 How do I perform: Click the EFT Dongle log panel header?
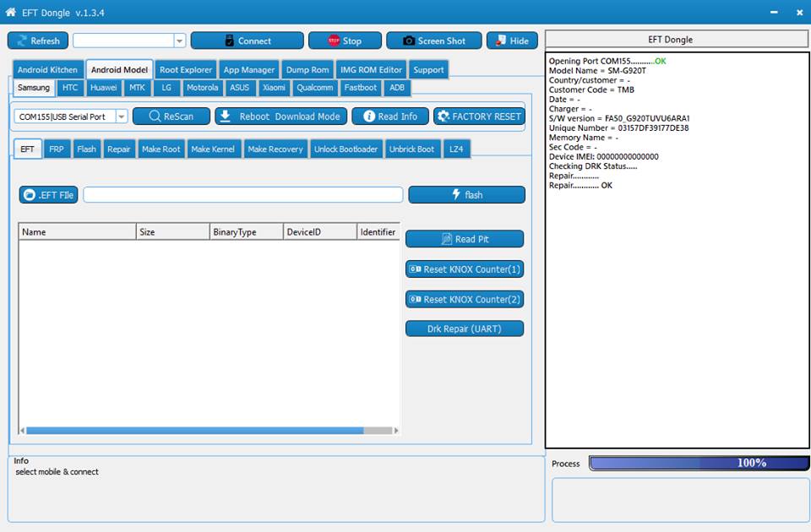(677, 40)
